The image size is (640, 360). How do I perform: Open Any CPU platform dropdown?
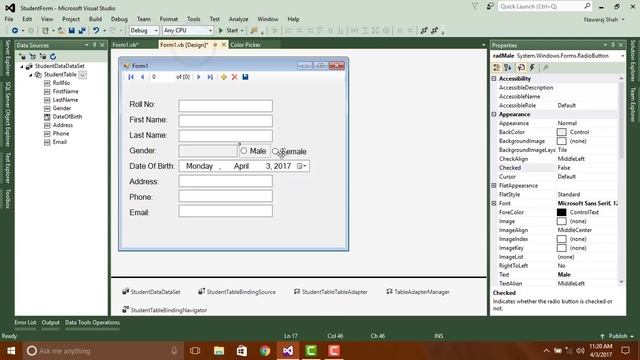click(x=210, y=31)
